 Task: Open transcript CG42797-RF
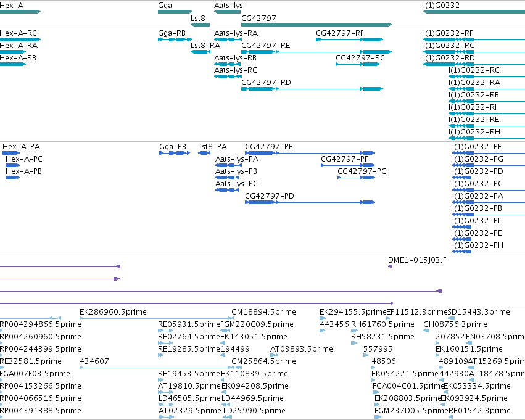click(x=350, y=39)
